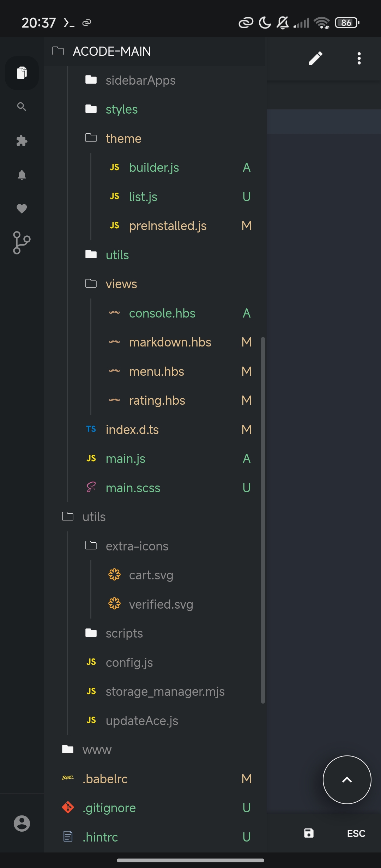Open the notifications bell icon

[x=22, y=175]
